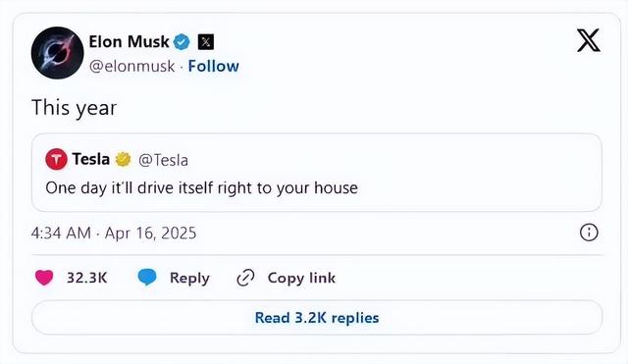Click the black X affiliation badge

click(206, 41)
